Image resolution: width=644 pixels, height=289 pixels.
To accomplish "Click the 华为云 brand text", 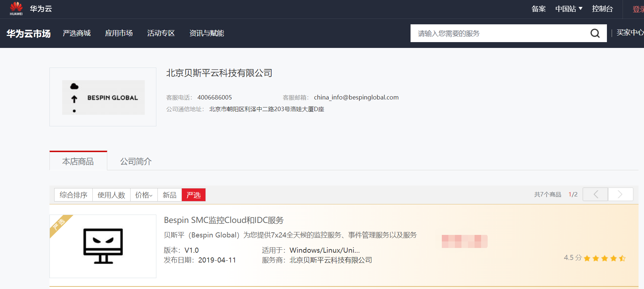I will tap(41, 9).
